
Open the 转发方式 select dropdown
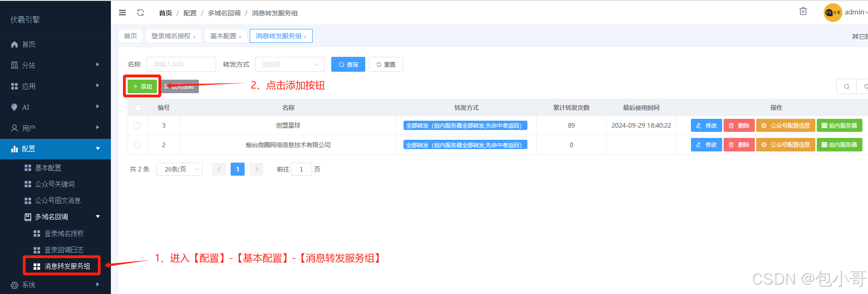point(289,64)
